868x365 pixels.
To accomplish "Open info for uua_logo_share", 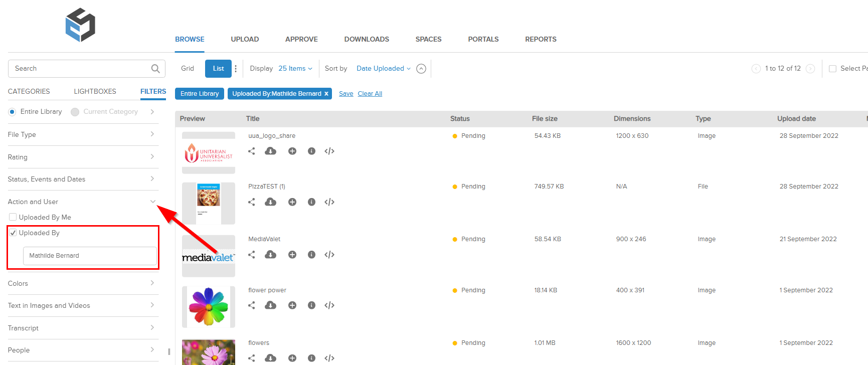I will coord(311,151).
